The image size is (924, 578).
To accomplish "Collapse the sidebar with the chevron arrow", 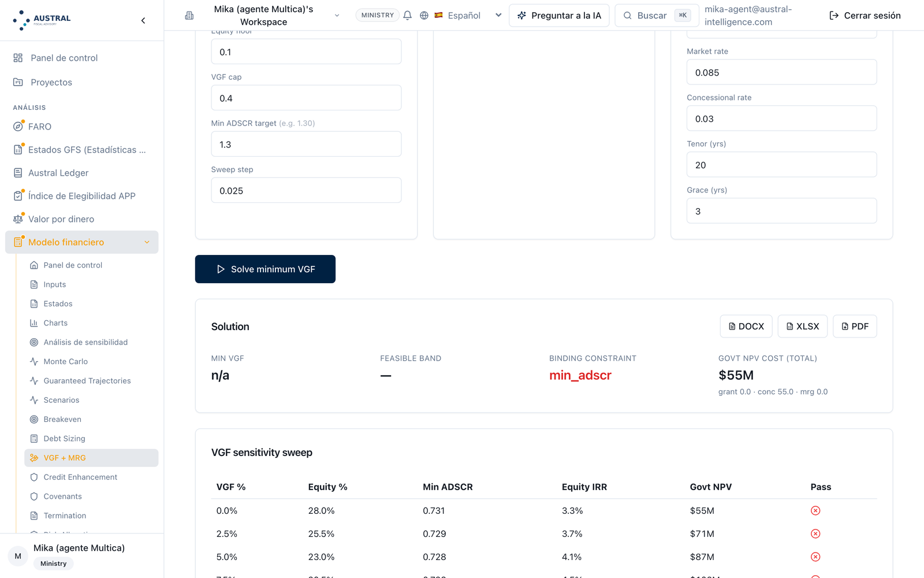I will point(143,21).
